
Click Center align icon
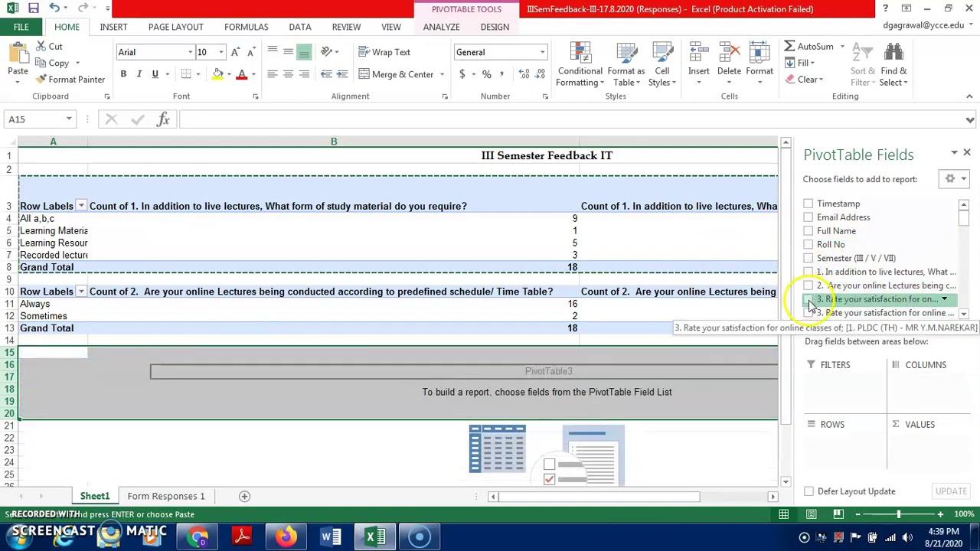tap(289, 74)
